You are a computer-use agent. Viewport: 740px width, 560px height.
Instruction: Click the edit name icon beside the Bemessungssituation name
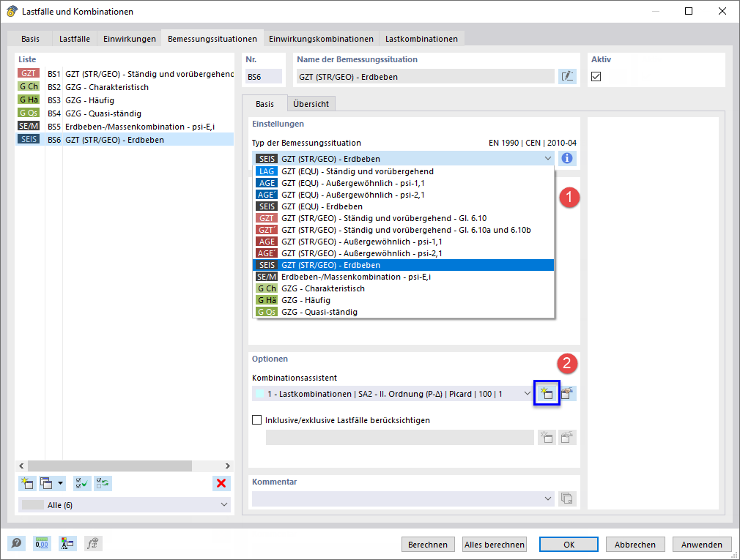pos(567,76)
